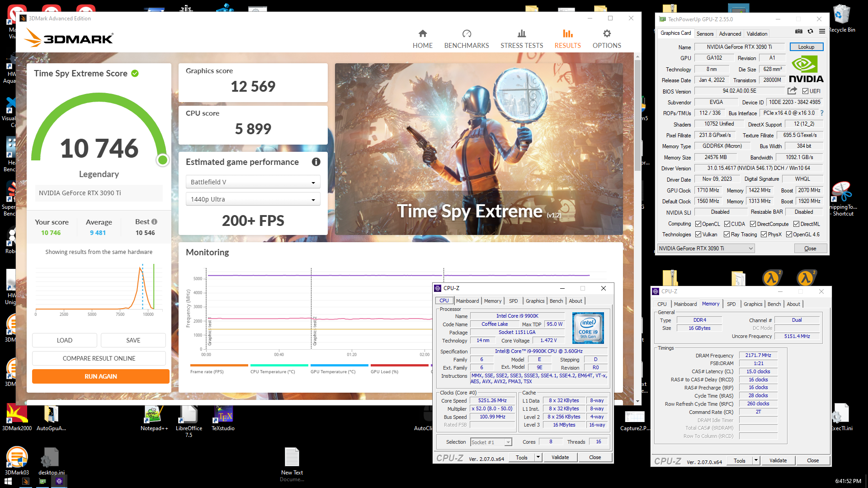Click the Frame rate (FPS) orange legend bar
This screenshot has height=488, width=868.
[219, 365]
